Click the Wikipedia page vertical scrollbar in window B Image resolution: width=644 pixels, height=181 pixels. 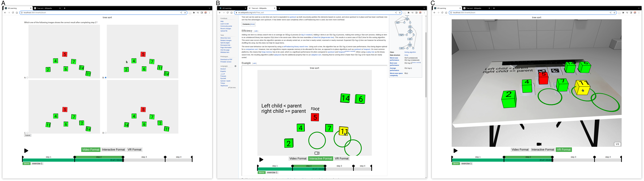[x=426, y=65]
